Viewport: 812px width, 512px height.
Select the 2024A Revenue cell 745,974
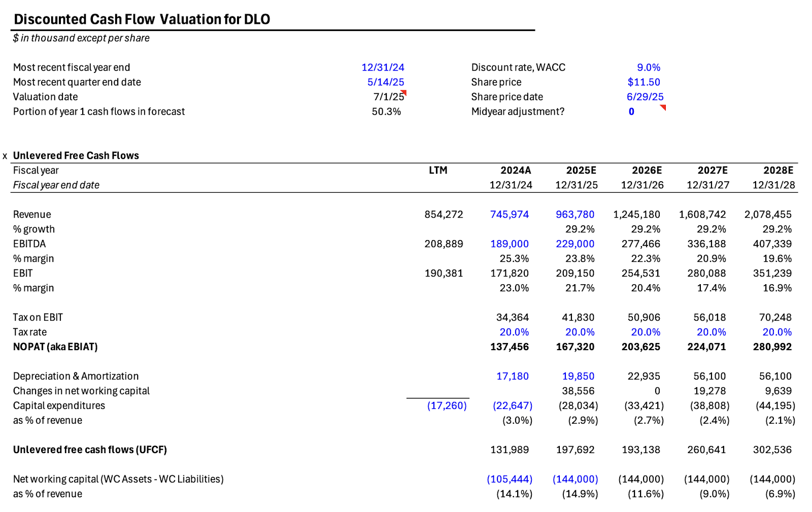coord(511,214)
